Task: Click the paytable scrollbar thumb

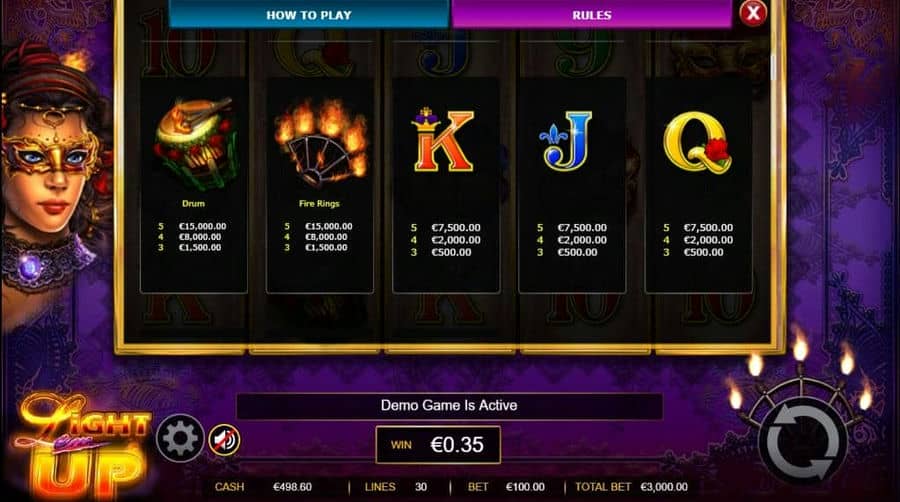Action: tap(773, 68)
